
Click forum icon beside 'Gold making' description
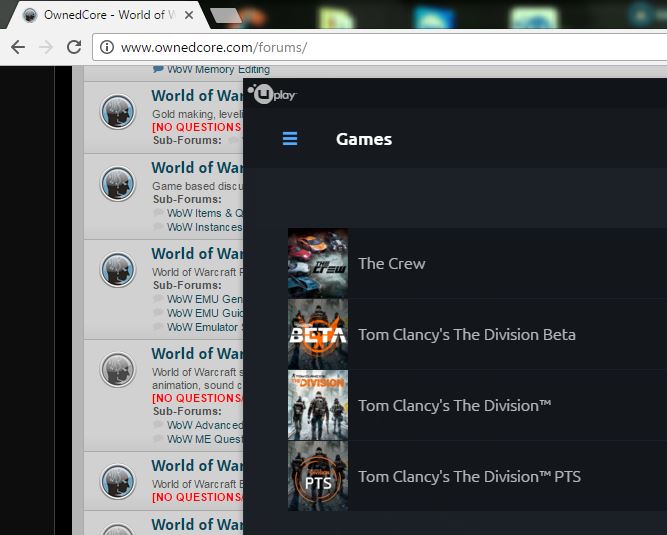(x=118, y=111)
